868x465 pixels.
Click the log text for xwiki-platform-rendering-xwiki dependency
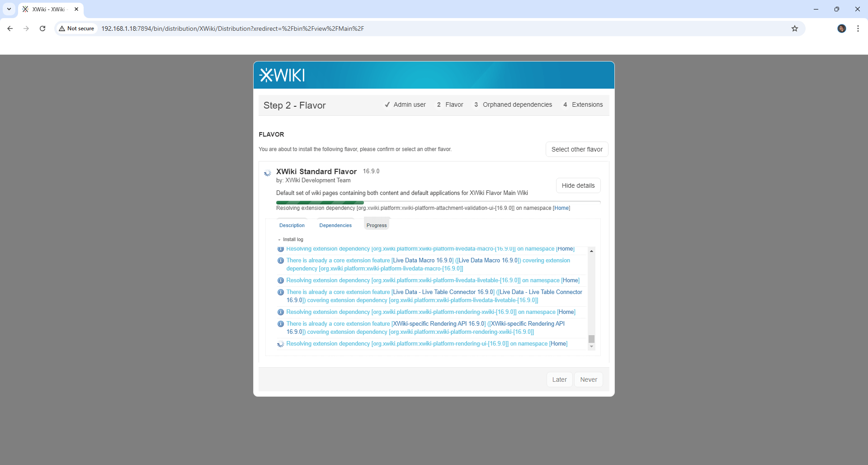point(431,312)
